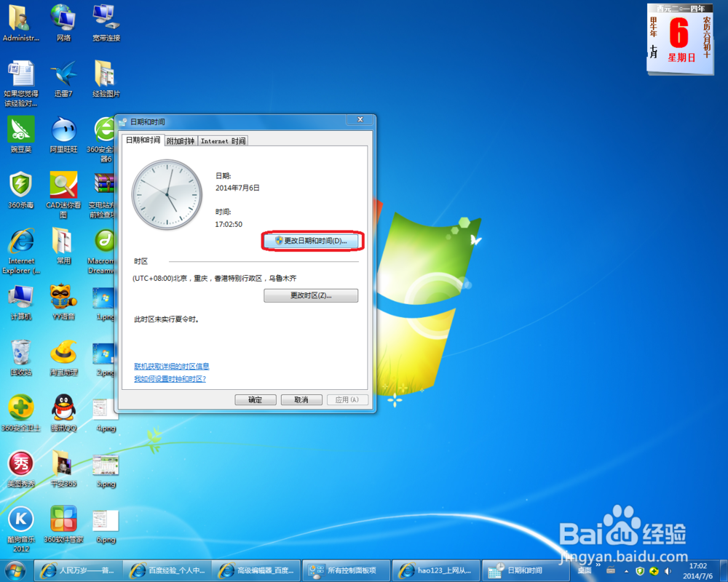Viewport: 728px width, 582px height.
Task: Switch to taskbar item 百度经验_个人中
Action: pyautogui.click(x=167, y=570)
